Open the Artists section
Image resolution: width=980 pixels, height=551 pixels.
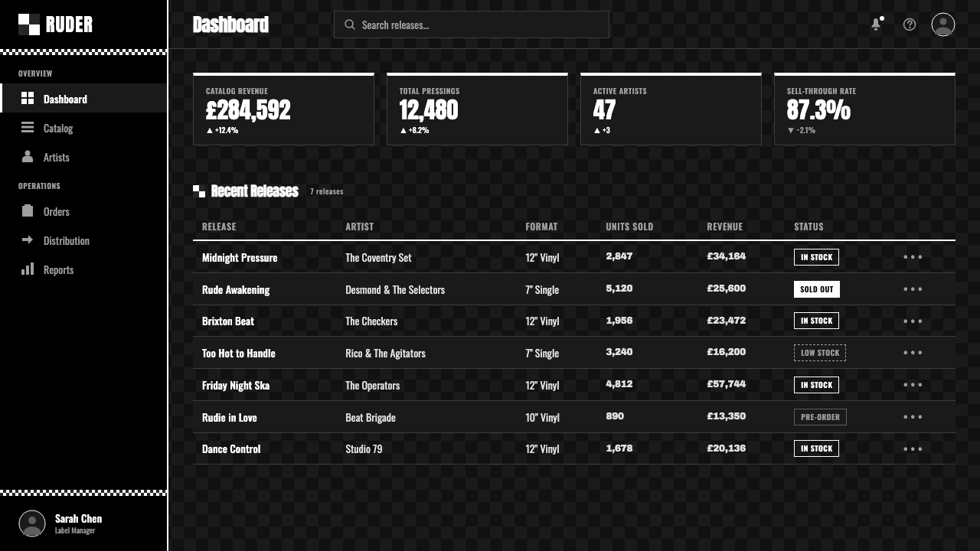coord(83,157)
